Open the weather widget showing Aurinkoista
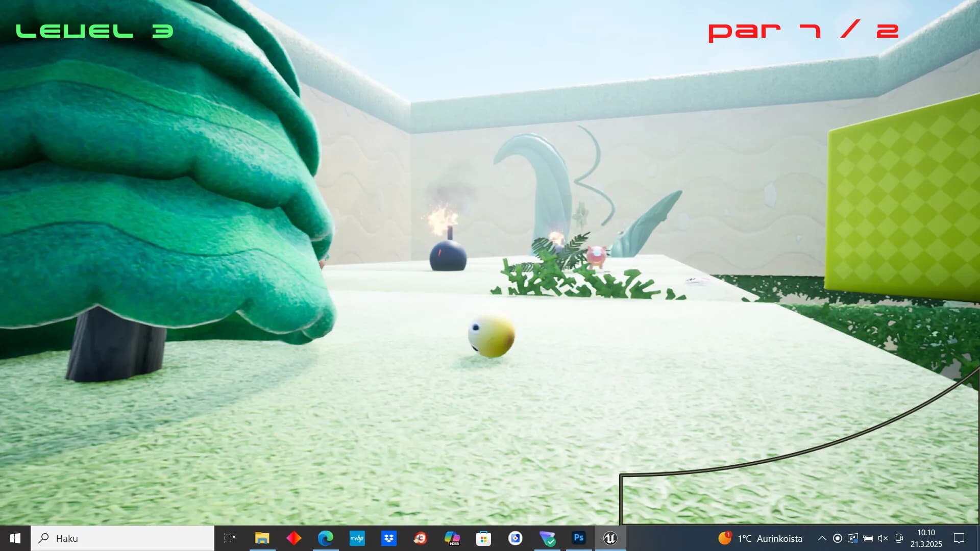 click(x=761, y=538)
